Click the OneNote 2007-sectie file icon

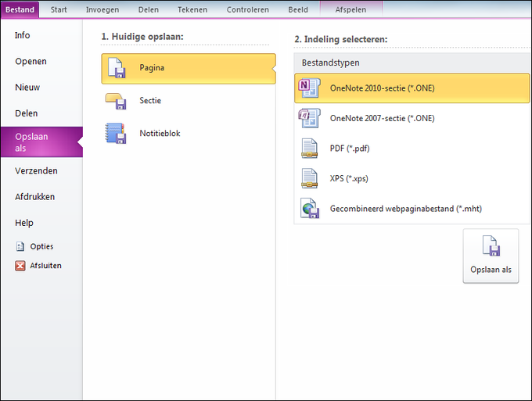(x=310, y=118)
